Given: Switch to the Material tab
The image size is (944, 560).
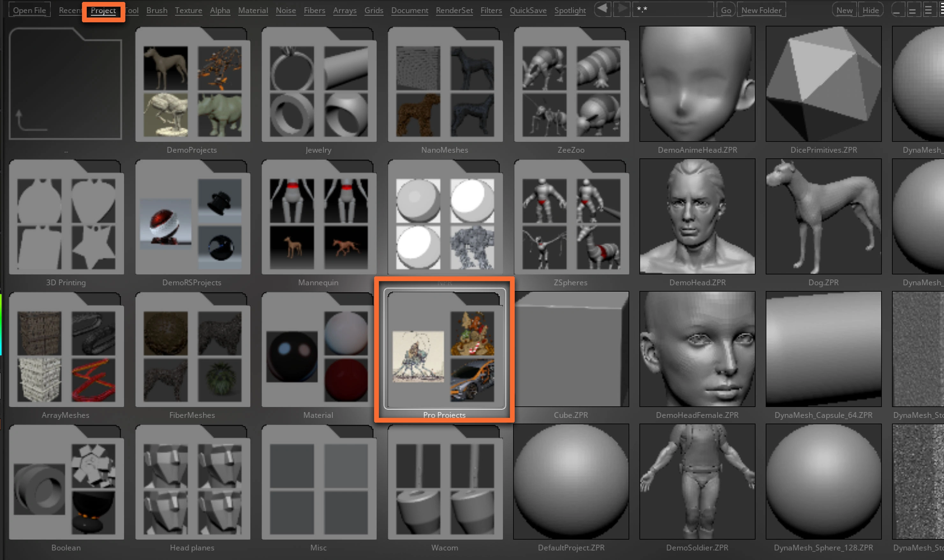Looking at the screenshot, I should click(x=253, y=11).
